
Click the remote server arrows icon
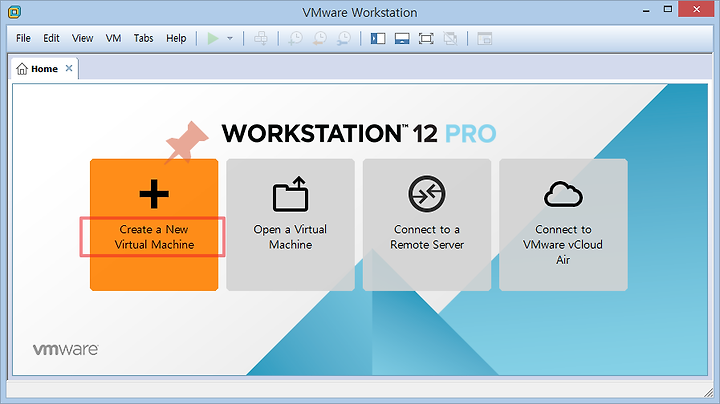[427, 194]
